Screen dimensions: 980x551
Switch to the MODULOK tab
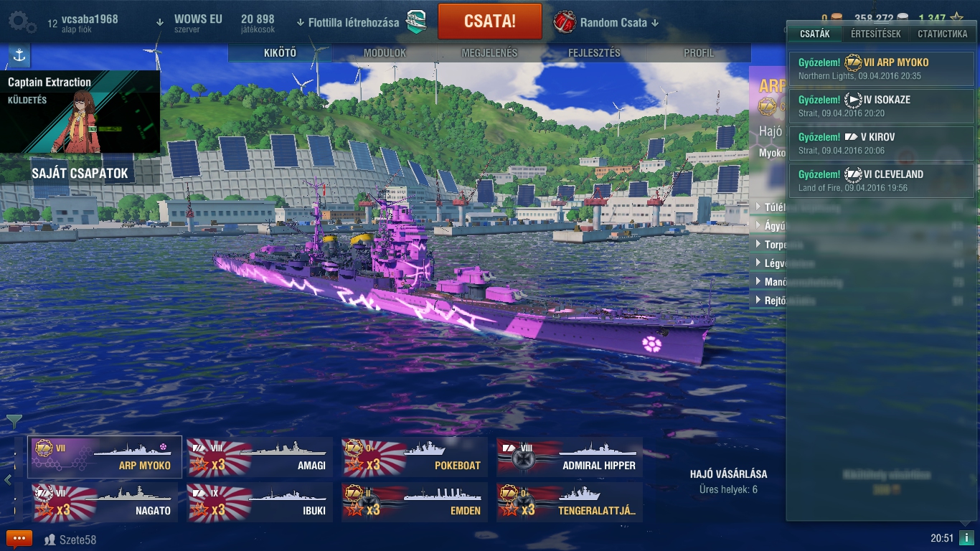coord(385,53)
